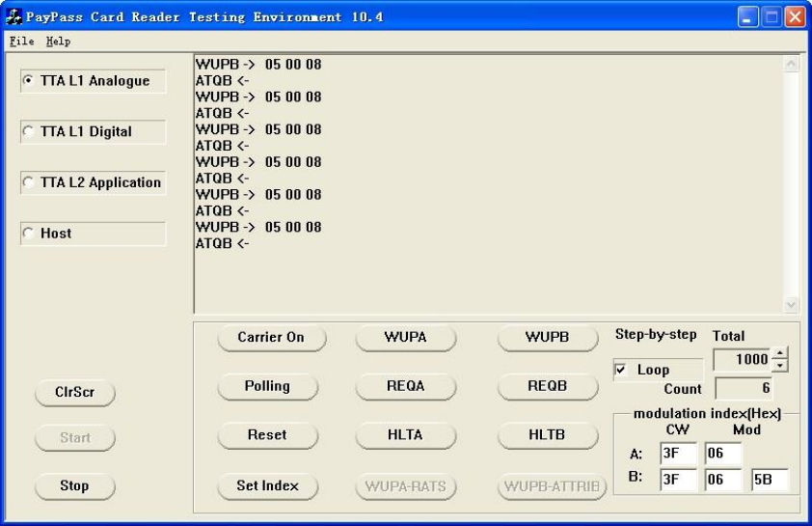Click log scrollbar up arrow
This screenshot has height=526, width=812.
(792, 65)
